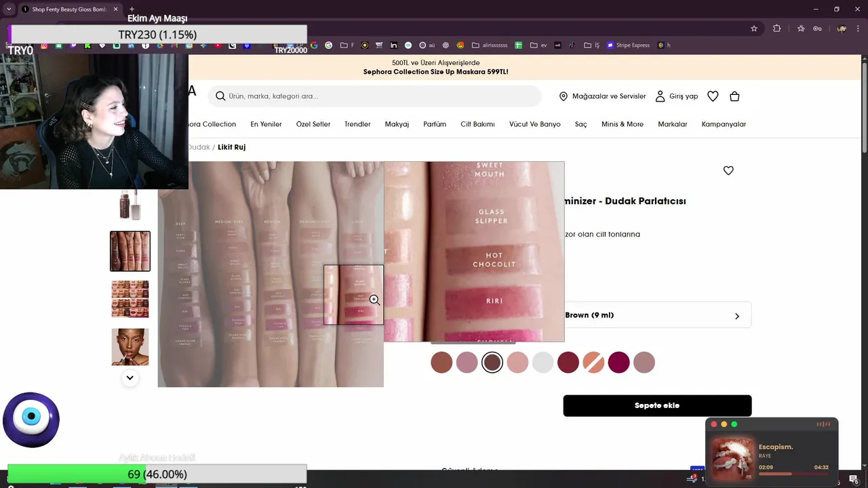The width and height of the screenshot is (868, 488).
Task: Click the zoom magnifier on product image
Action: coord(374,300)
